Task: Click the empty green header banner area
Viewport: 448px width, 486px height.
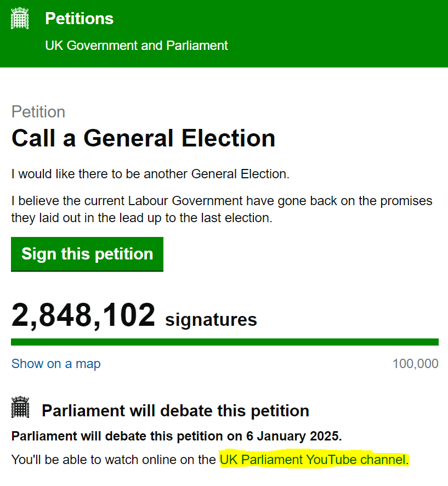Action: click(x=338, y=33)
